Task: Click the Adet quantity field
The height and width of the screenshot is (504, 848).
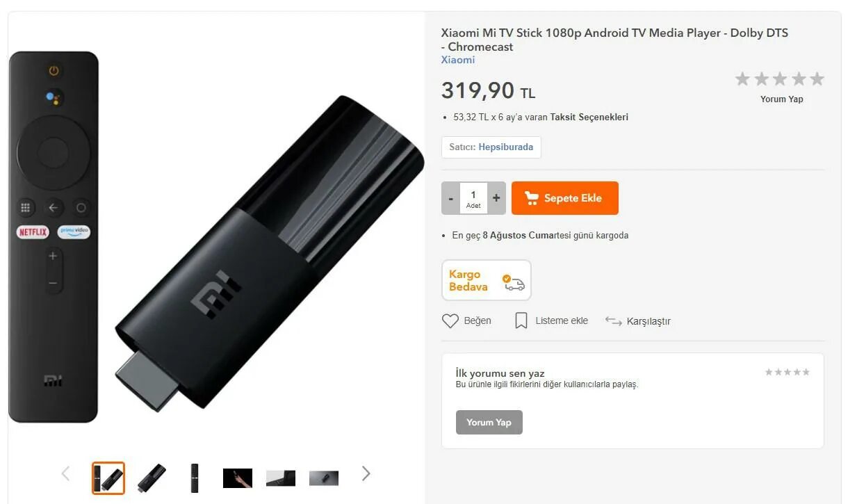Action: tap(473, 198)
